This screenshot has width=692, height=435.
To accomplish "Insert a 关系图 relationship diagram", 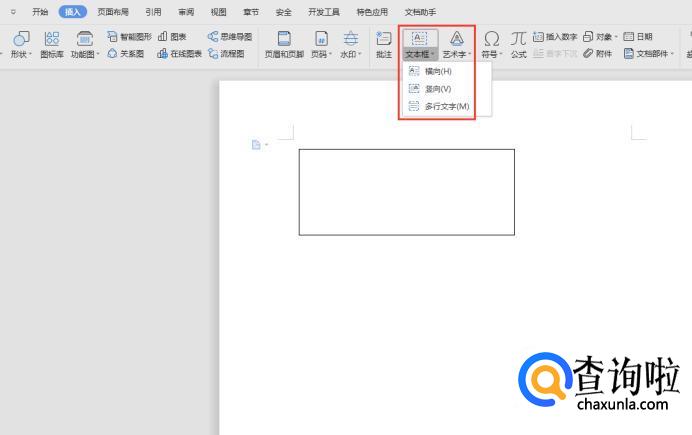I will pyautogui.click(x=126, y=53).
